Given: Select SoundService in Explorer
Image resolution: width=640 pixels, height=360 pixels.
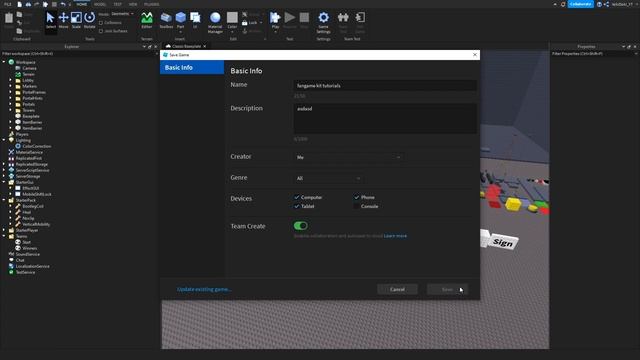Looking at the screenshot, I should pyautogui.click(x=24, y=254).
